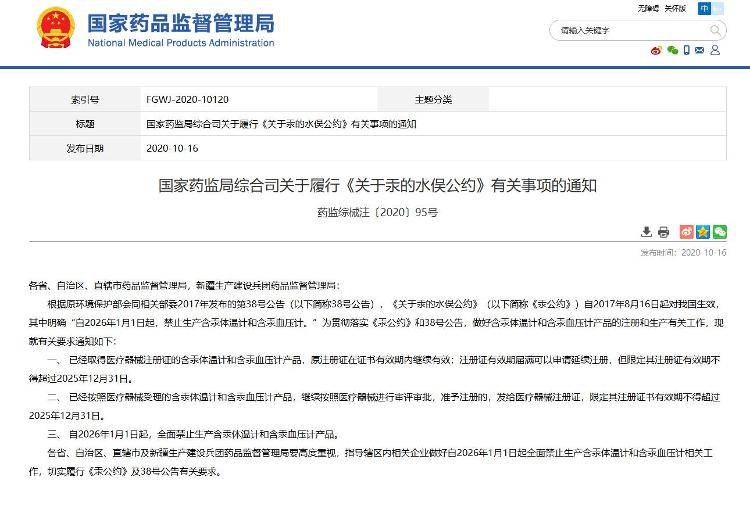The image size is (750, 506).
Task: Open the mobile phone version icon
Action: click(x=687, y=50)
